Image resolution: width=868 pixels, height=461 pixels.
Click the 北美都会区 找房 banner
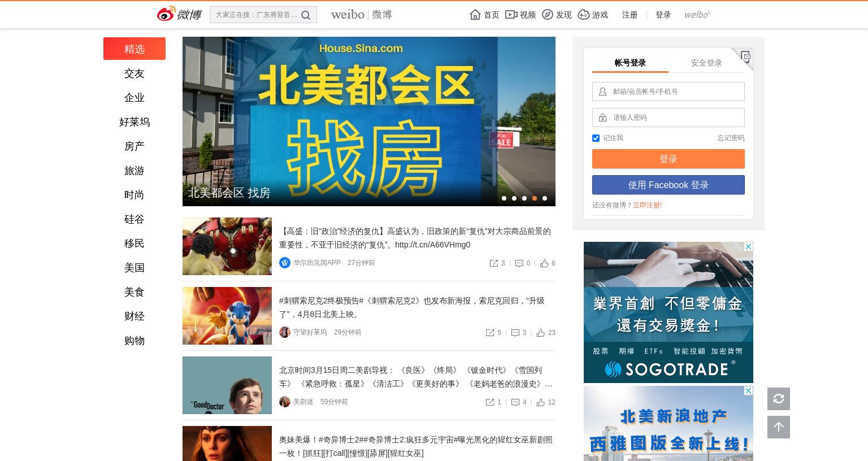(369, 121)
